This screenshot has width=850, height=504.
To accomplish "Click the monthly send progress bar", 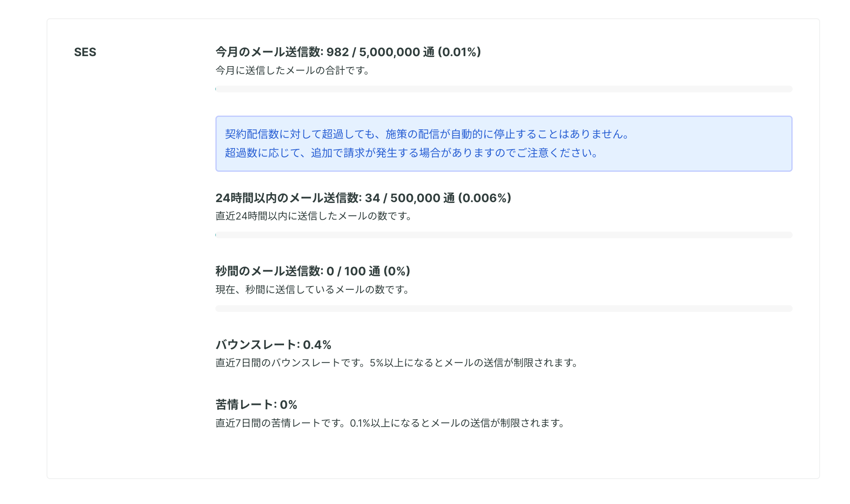I will coord(504,89).
